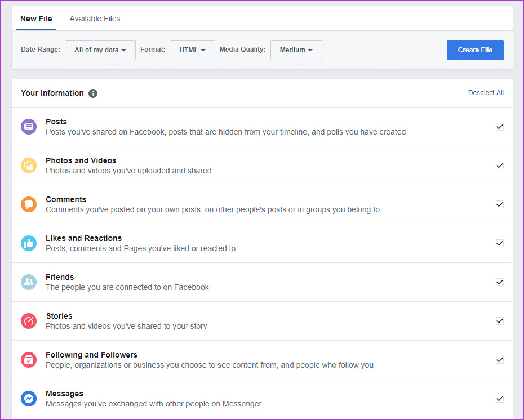Viewport: 524px width, 420px height.
Task: Click 'Photos and videos you've uploaded and shared' description
Action: (128, 171)
